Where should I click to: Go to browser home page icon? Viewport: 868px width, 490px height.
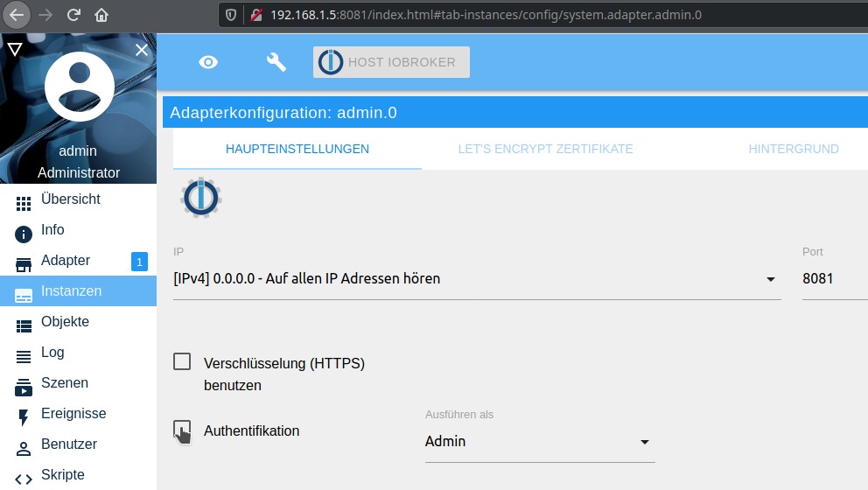101,15
